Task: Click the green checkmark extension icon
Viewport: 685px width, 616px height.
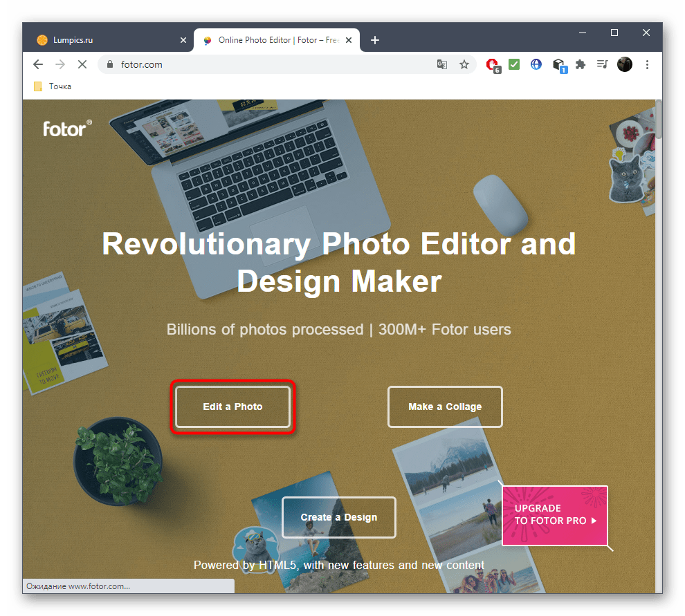Action: click(514, 64)
